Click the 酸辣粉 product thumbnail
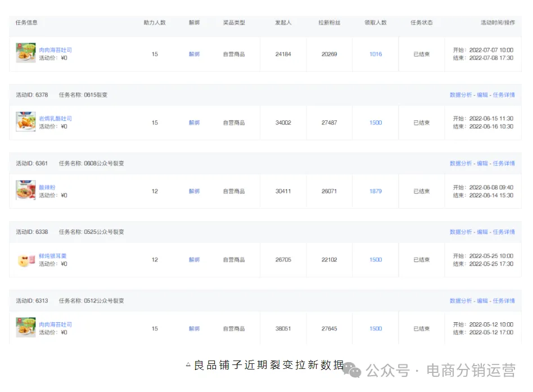 coord(25,191)
